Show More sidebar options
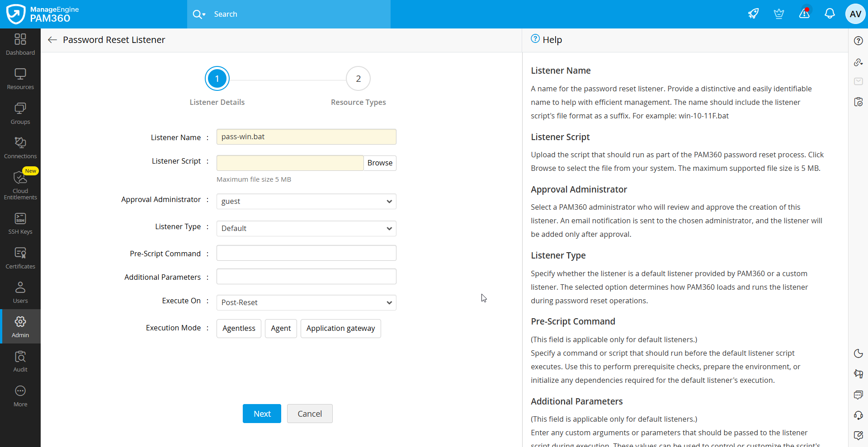Image resolution: width=868 pixels, height=447 pixels. click(20, 396)
